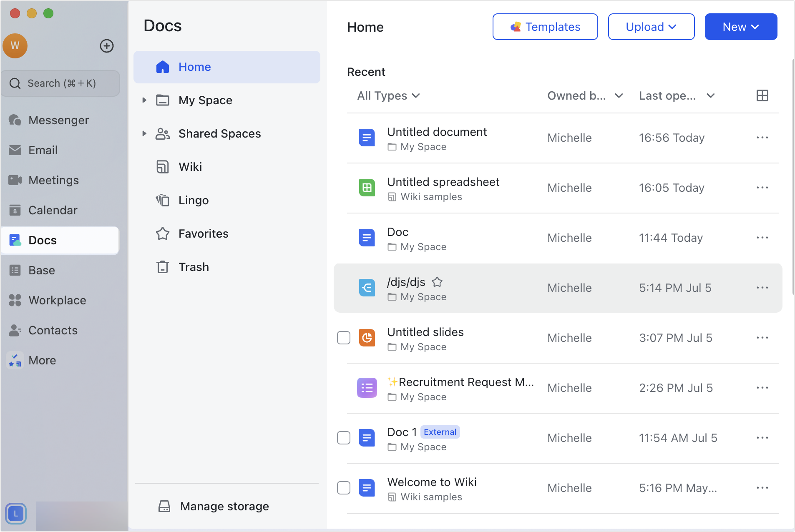Check the checkbox next to Untitled slides
Screen dimensions: 795x532
coord(343,338)
